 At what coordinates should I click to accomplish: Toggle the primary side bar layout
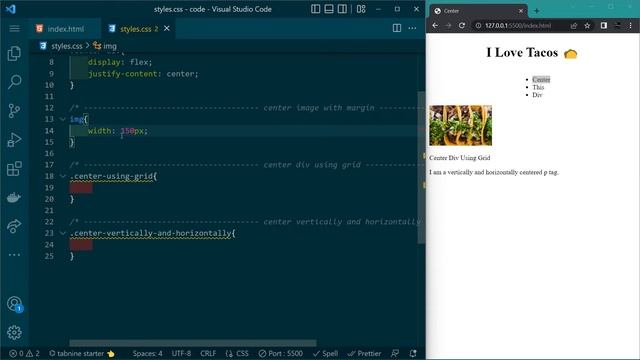316,9
